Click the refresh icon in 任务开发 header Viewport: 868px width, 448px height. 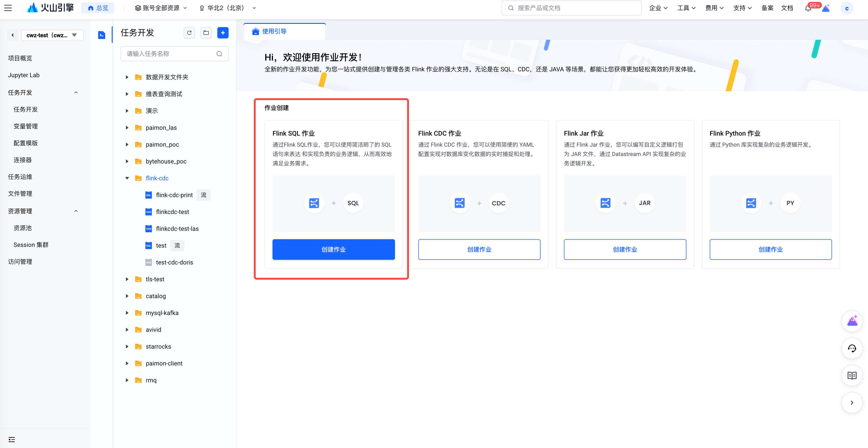click(189, 33)
